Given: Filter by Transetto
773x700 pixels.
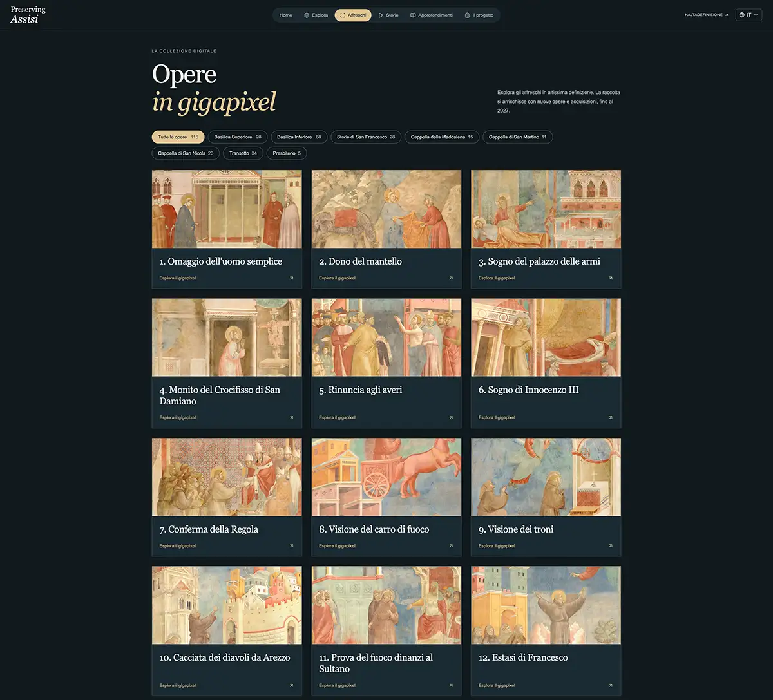Looking at the screenshot, I should point(243,153).
